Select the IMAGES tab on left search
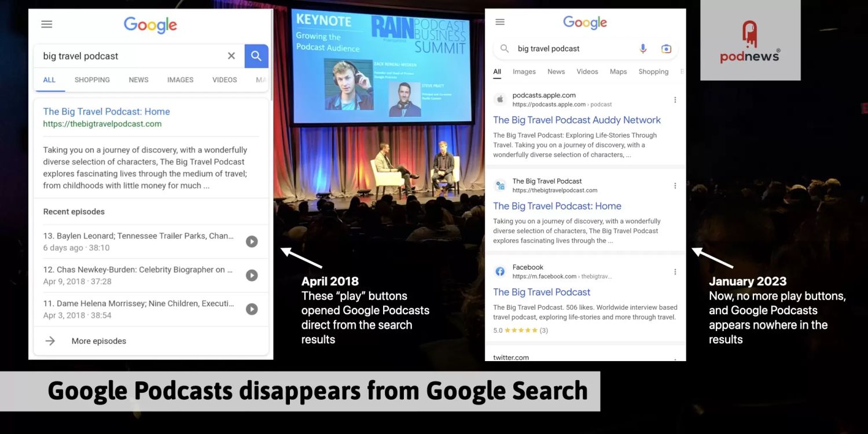Image resolution: width=868 pixels, height=434 pixels. [x=180, y=80]
